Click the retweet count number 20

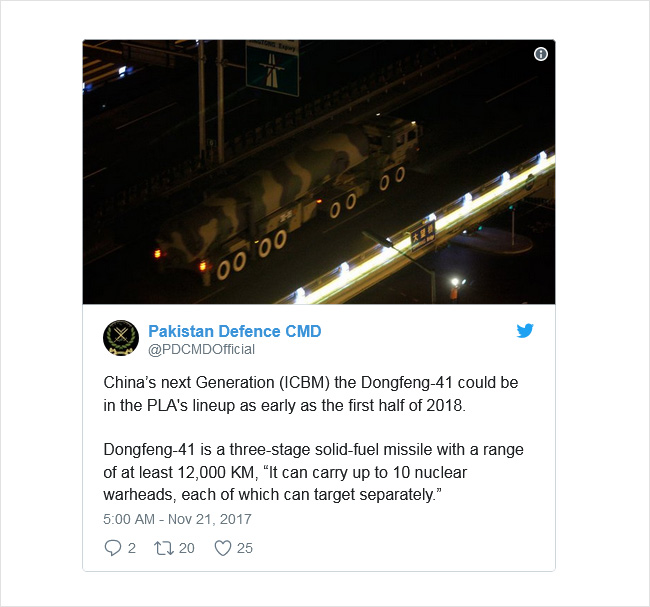[187, 548]
